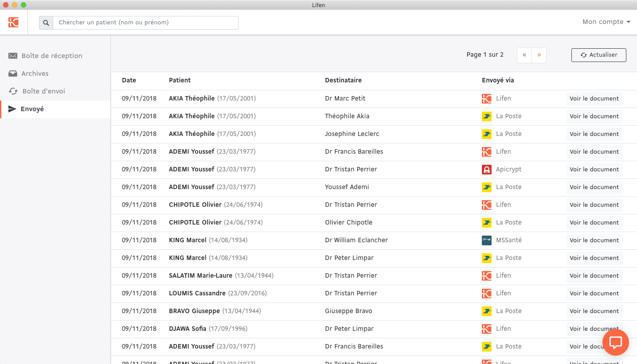Click the Destinataire column header
This screenshot has width=637, height=364.
coord(344,81)
